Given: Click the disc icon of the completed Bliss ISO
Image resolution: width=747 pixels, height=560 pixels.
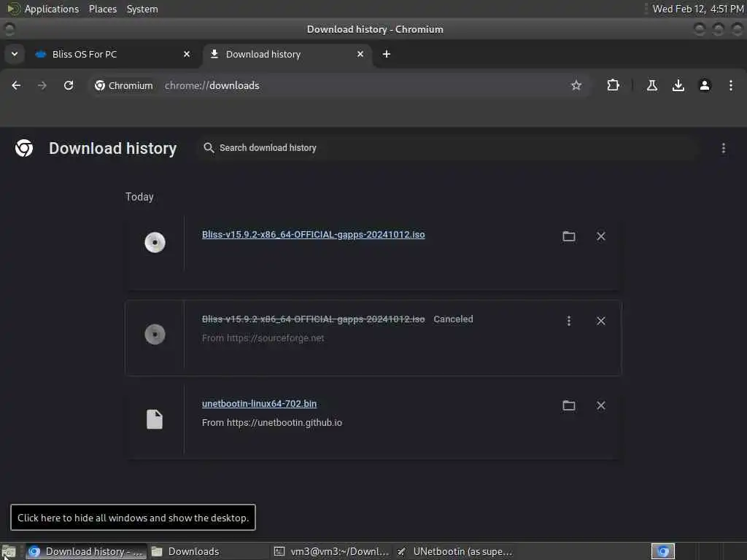Looking at the screenshot, I should 155,242.
